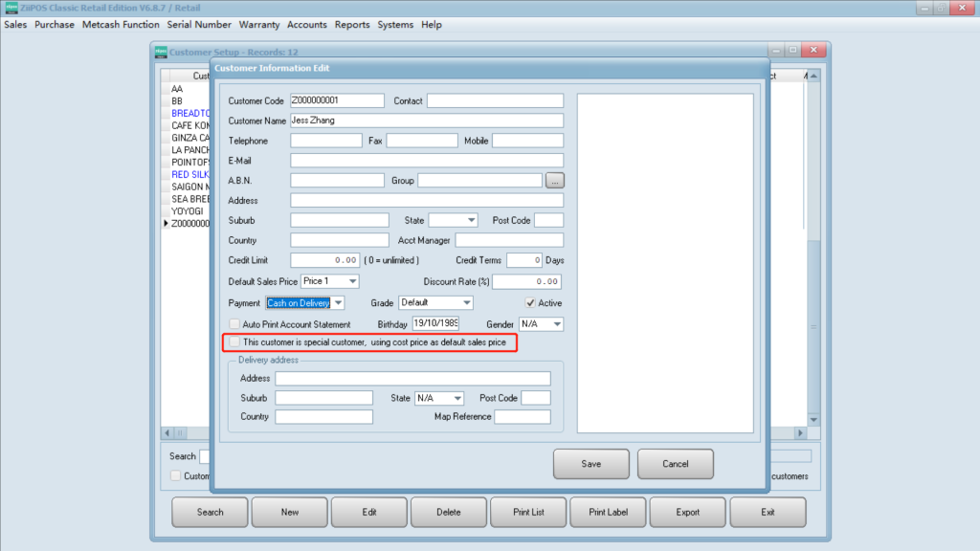980x551 pixels.
Task: Open the Gender dropdown
Action: pos(556,324)
